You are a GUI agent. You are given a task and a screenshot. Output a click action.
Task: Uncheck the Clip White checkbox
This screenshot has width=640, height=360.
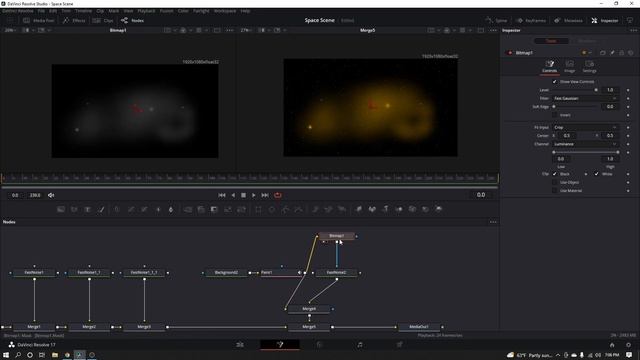click(x=596, y=174)
